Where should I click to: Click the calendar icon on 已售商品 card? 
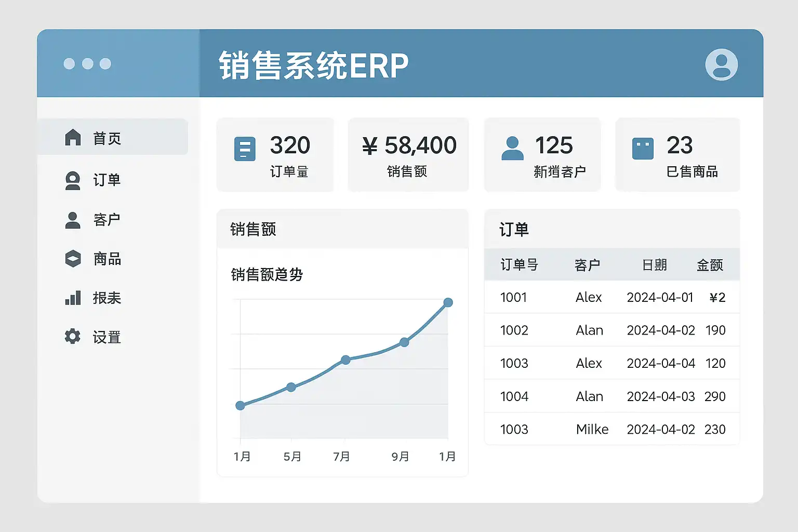[643, 149]
